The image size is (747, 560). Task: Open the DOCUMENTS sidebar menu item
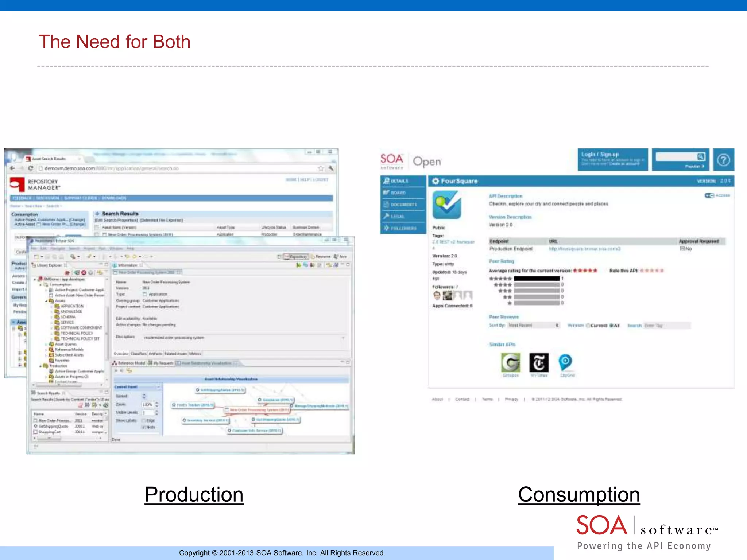point(403,205)
